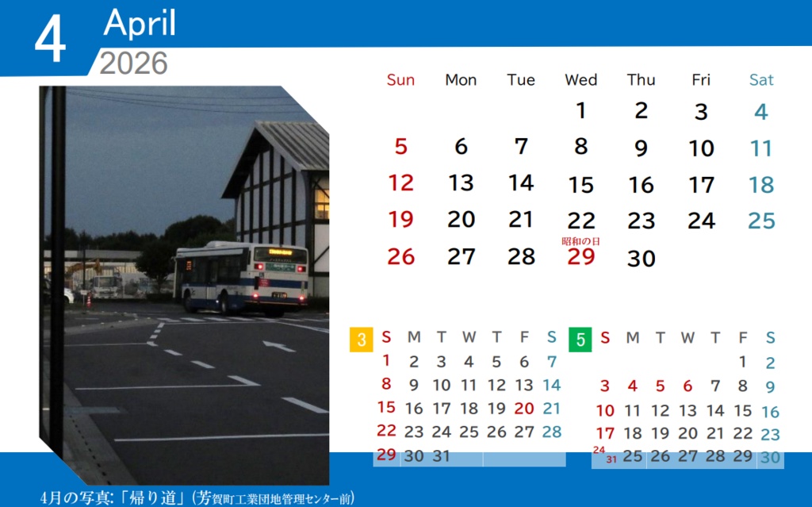Select the 'Tue' weekday header in April

(x=521, y=80)
